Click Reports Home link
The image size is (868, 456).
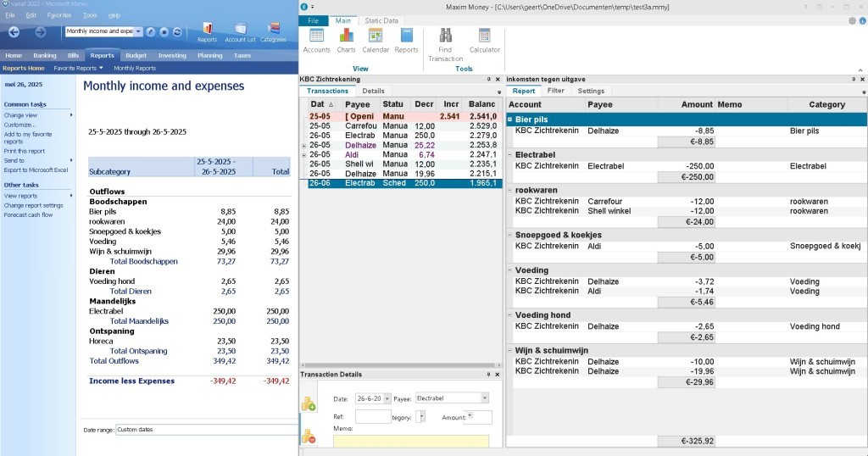point(23,68)
